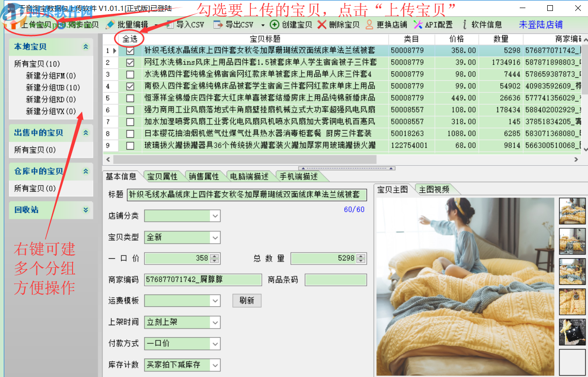Click the 创建宝贝 create item icon

pyautogui.click(x=275, y=25)
